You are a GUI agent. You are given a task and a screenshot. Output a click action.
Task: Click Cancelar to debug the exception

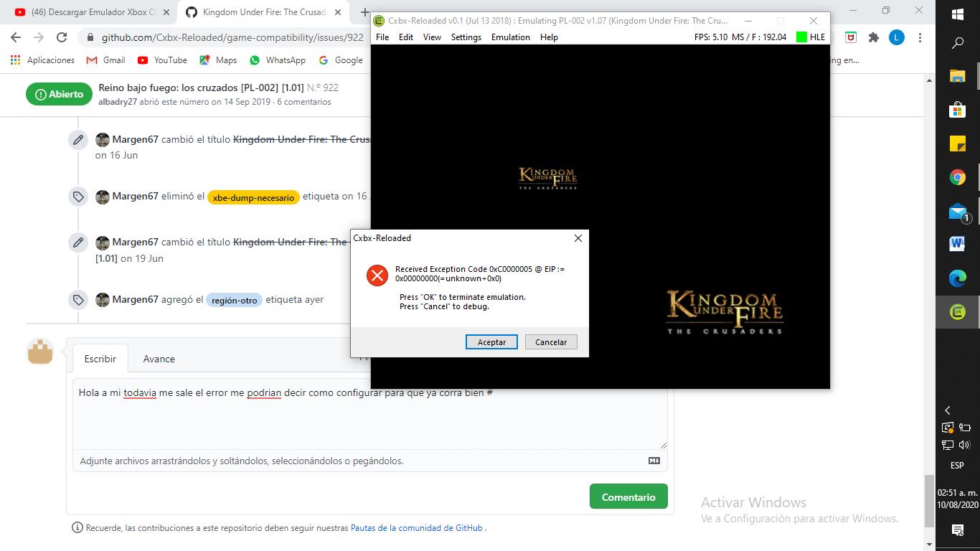point(551,342)
